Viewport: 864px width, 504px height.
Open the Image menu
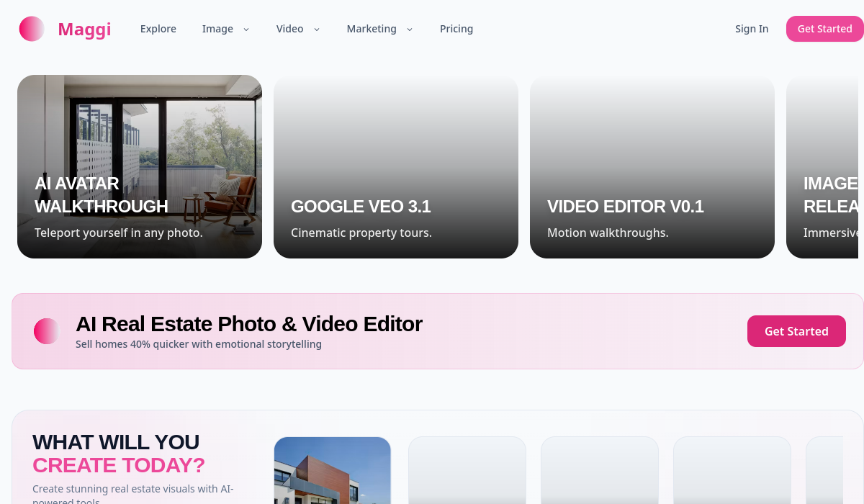pos(217,29)
